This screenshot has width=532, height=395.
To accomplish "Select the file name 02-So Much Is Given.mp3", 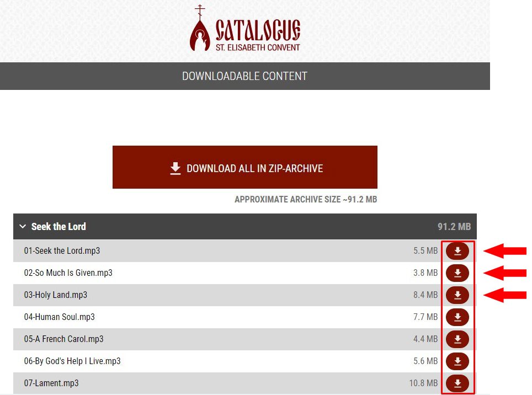I will pos(68,273).
